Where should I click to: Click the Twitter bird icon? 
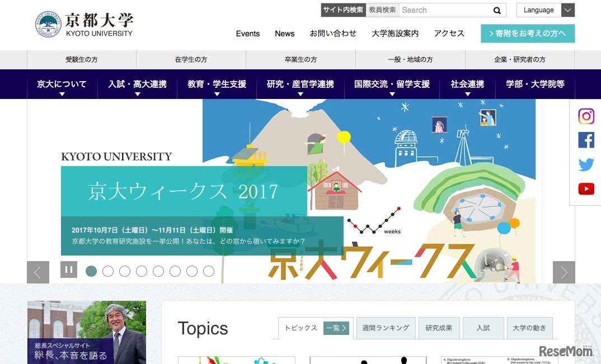[x=586, y=164]
